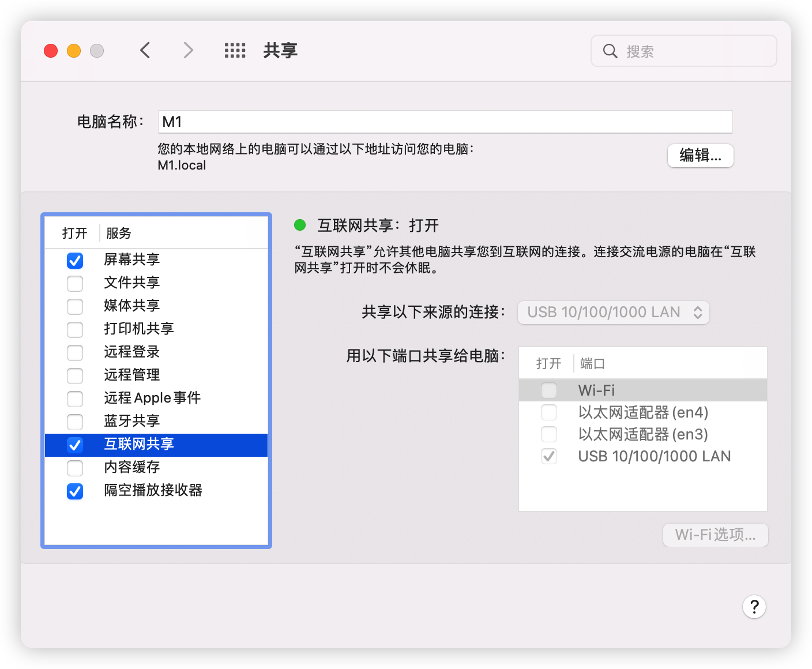The height and width of the screenshot is (669, 812).
Task: Uncheck the USB 10/100/1000 LAN port
Action: (548, 456)
